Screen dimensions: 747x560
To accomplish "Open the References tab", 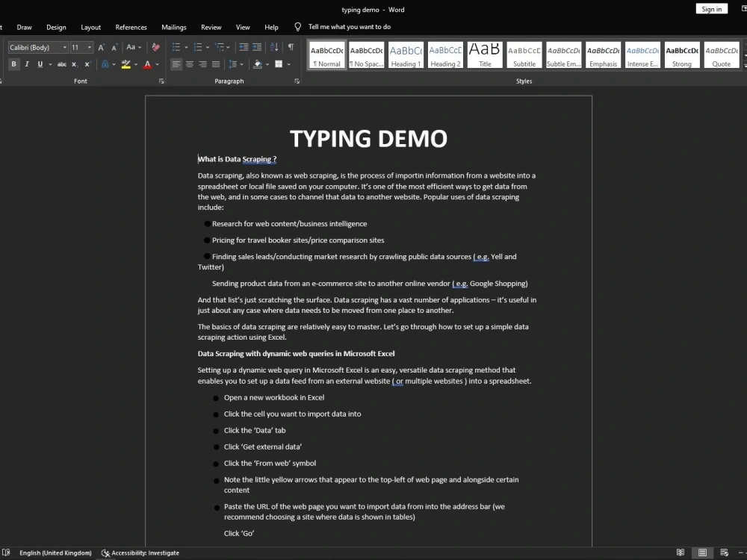I will (x=131, y=27).
